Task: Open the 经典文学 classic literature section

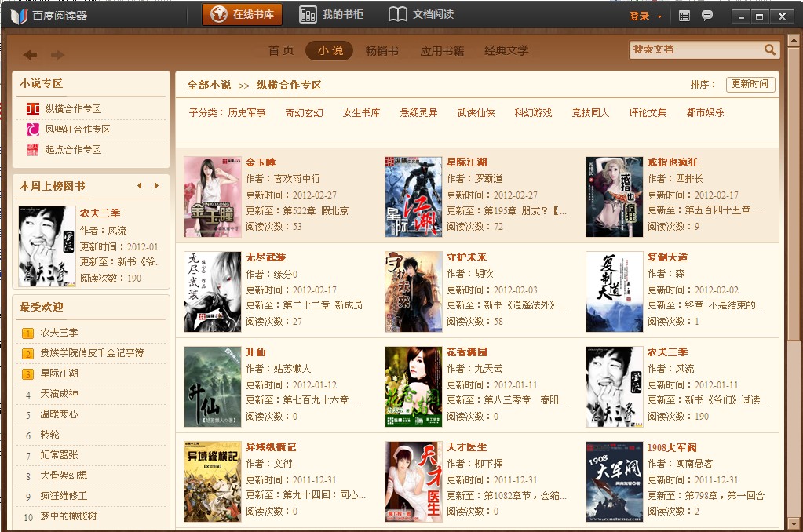Action: (506, 51)
